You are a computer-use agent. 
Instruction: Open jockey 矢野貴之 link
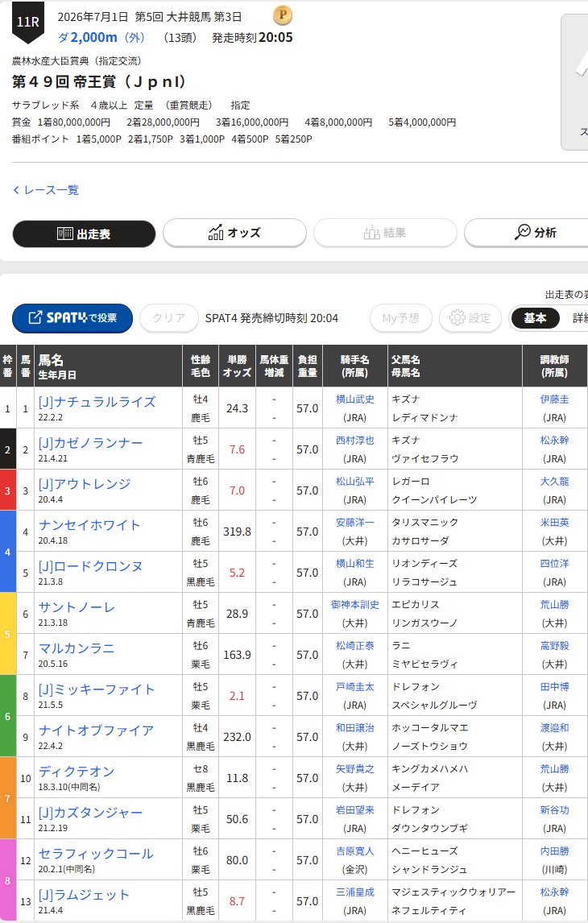click(355, 769)
